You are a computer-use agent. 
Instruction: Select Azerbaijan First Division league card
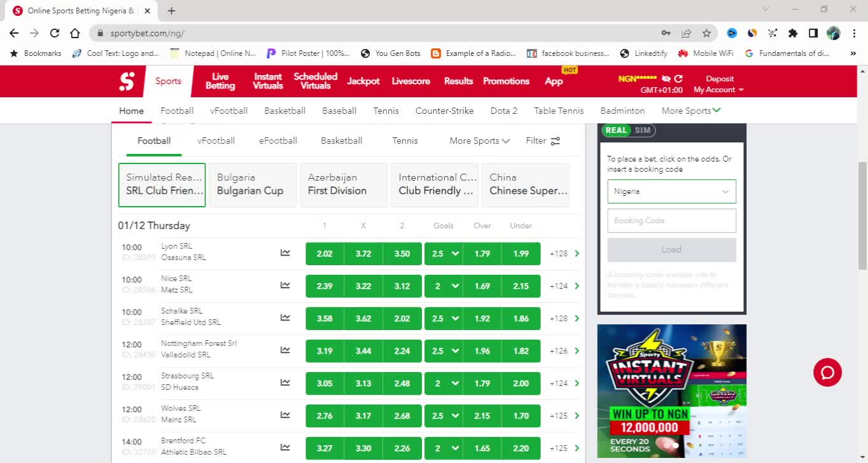pos(344,184)
